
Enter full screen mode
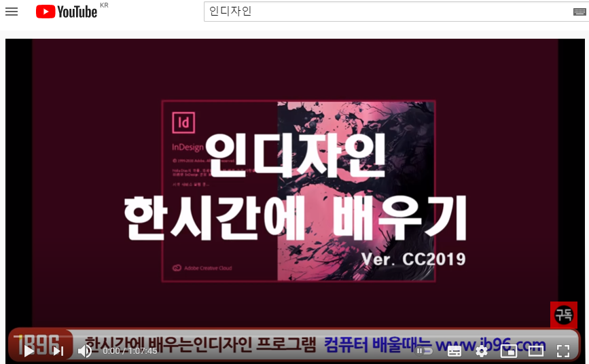pos(563,351)
